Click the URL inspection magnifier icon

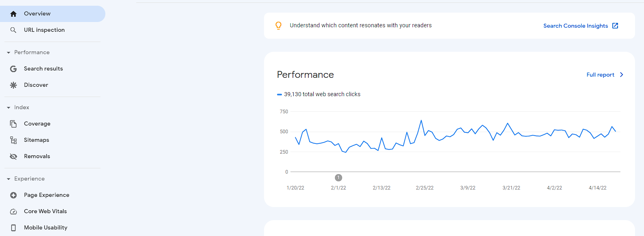pos(13,30)
